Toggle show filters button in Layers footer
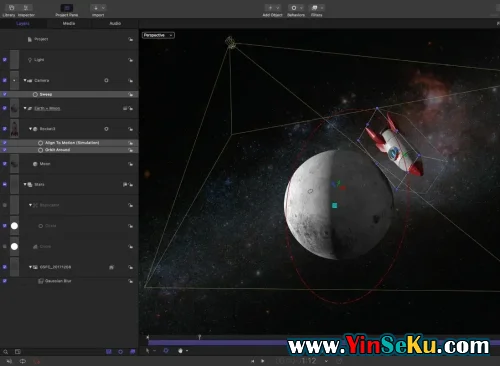 pos(133,352)
